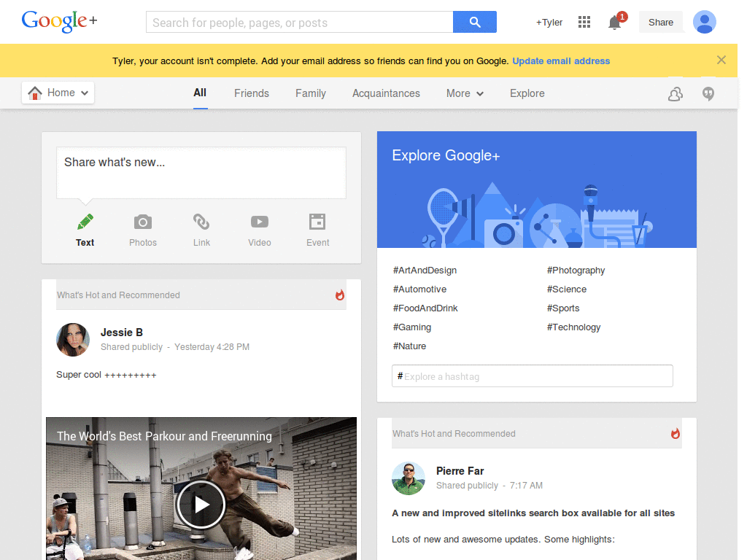Click the Pierre Far name link
The image size is (747, 560).
point(460,471)
